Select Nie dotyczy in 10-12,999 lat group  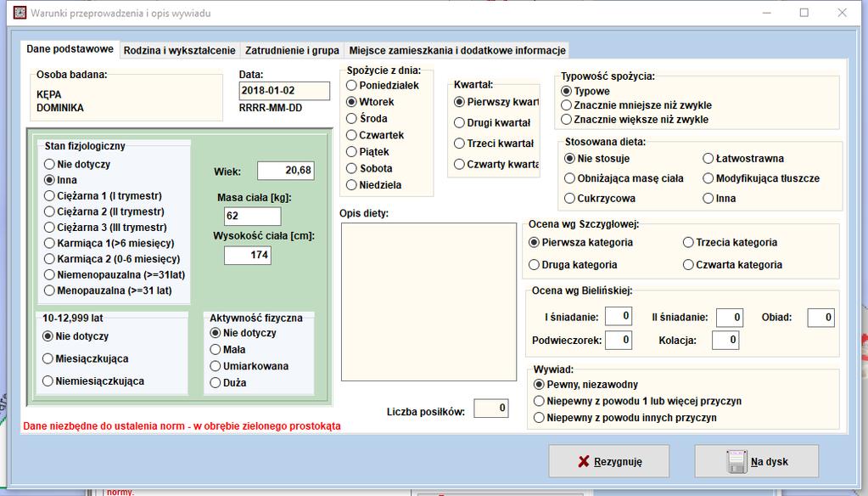point(76,336)
